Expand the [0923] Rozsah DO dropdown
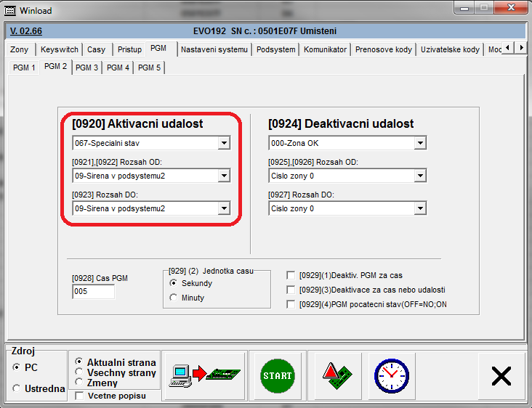Viewport: 532px width, 408px height. (x=224, y=209)
